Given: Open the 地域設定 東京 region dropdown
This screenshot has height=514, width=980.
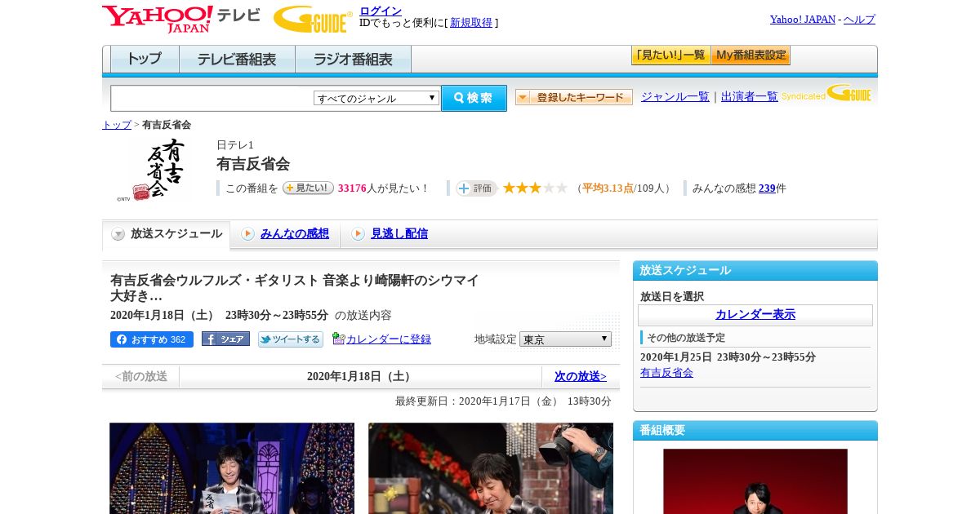Looking at the screenshot, I should pyautogui.click(x=565, y=339).
